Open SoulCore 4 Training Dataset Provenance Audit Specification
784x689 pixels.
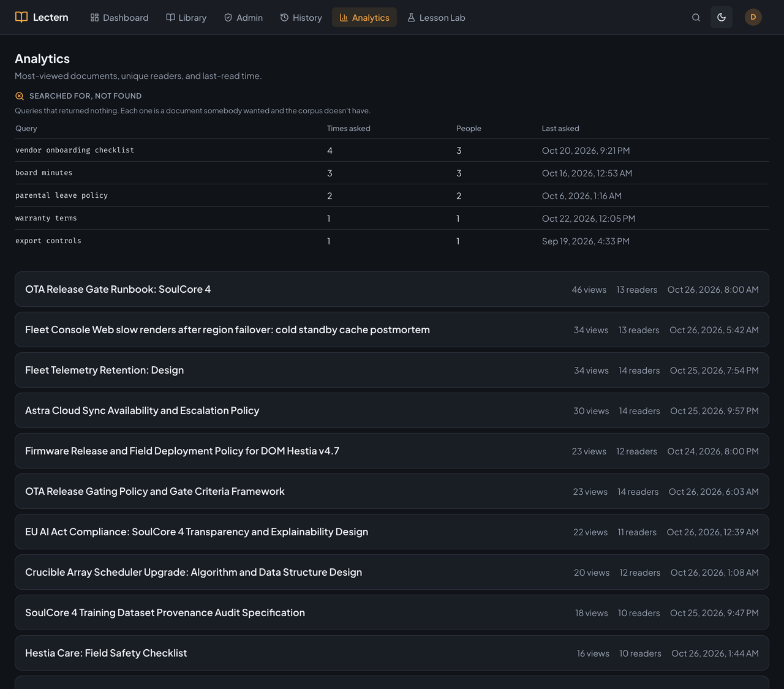392,612
